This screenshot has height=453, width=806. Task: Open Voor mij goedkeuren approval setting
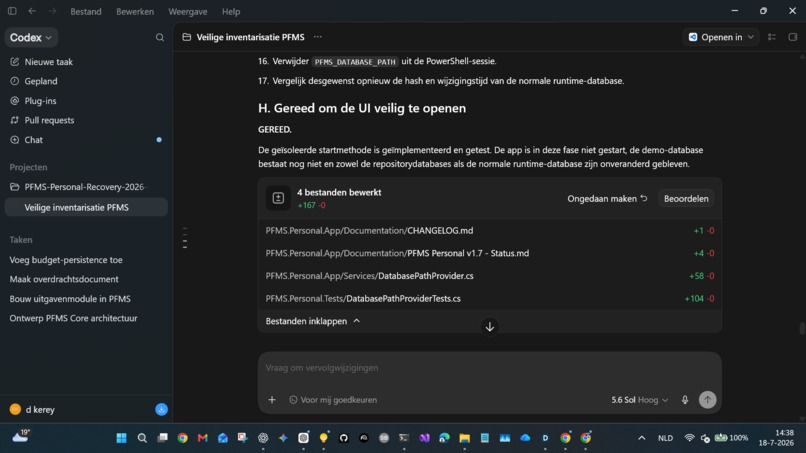pyautogui.click(x=333, y=400)
